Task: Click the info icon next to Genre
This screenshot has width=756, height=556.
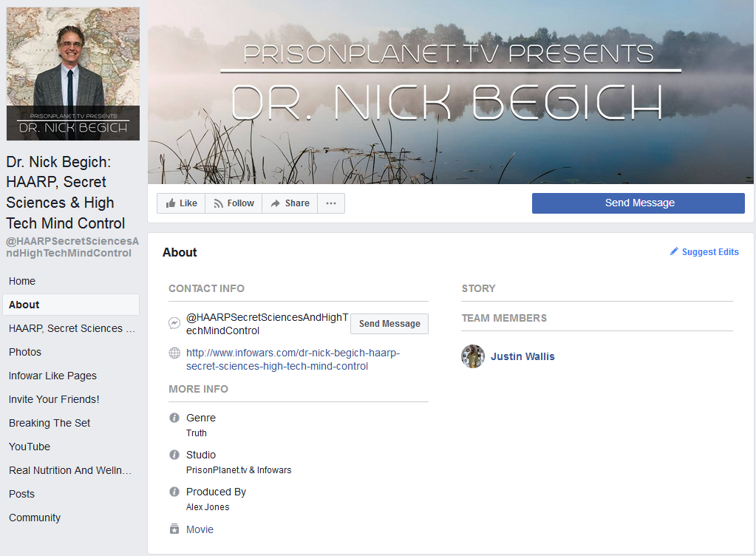Action: point(174,418)
